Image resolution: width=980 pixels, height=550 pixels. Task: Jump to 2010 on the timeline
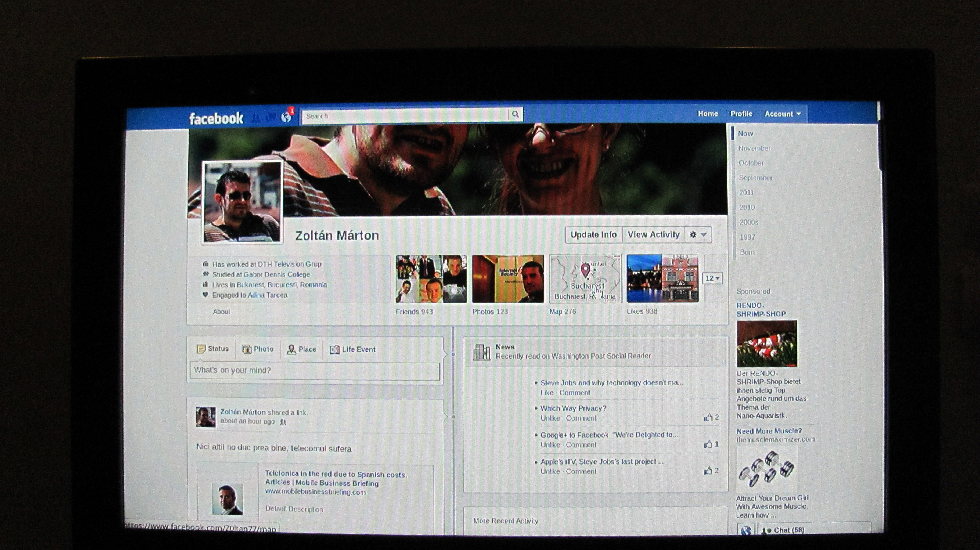point(747,207)
